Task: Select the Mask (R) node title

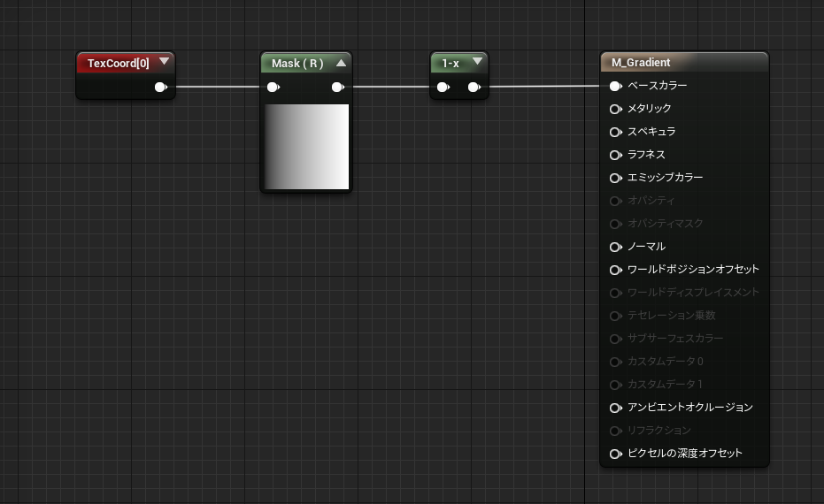Action: pyautogui.click(x=297, y=64)
